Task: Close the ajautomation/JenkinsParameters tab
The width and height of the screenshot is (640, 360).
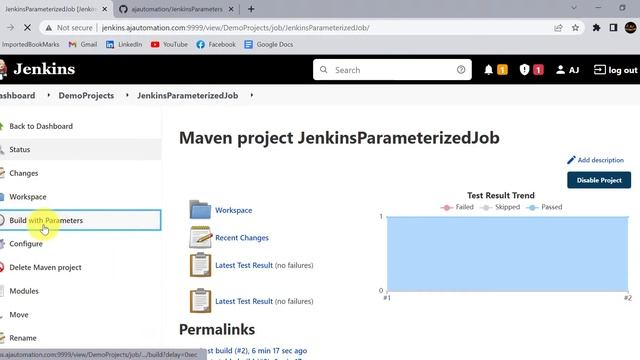Action: [x=231, y=9]
